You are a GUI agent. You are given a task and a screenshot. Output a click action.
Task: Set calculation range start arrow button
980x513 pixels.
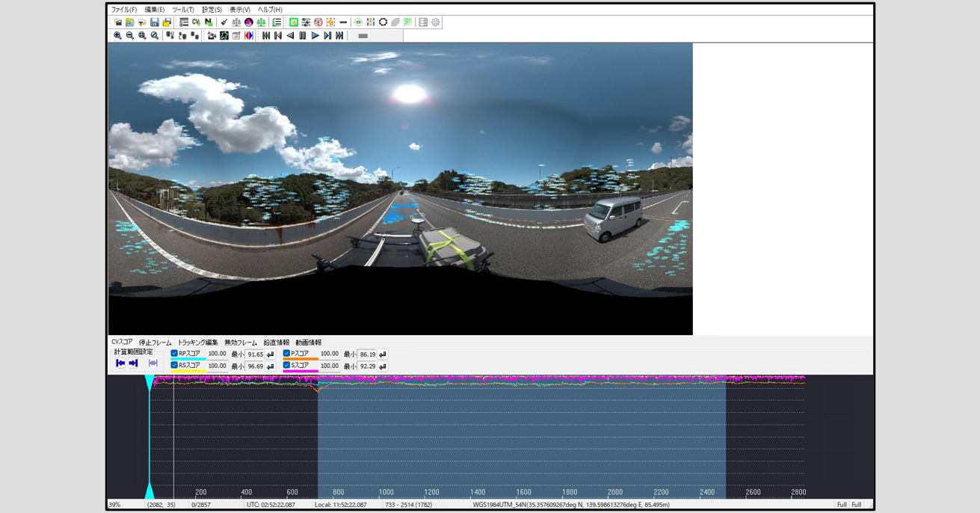120,363
